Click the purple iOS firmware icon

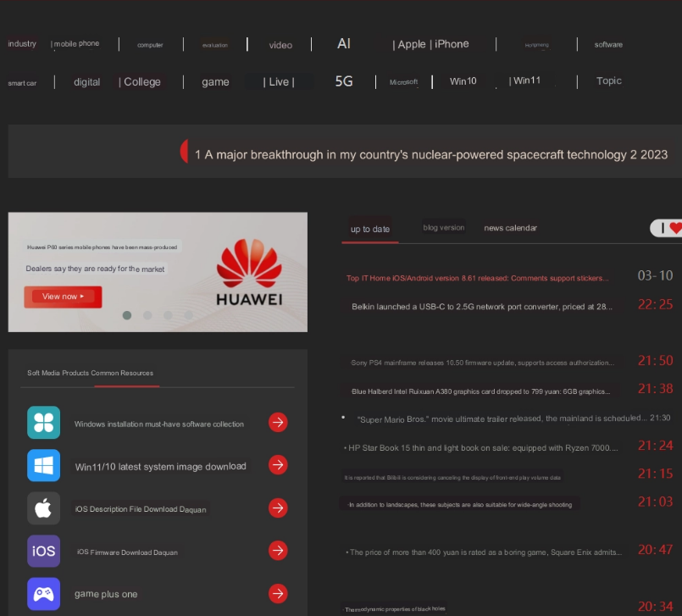tap(43, 551)
